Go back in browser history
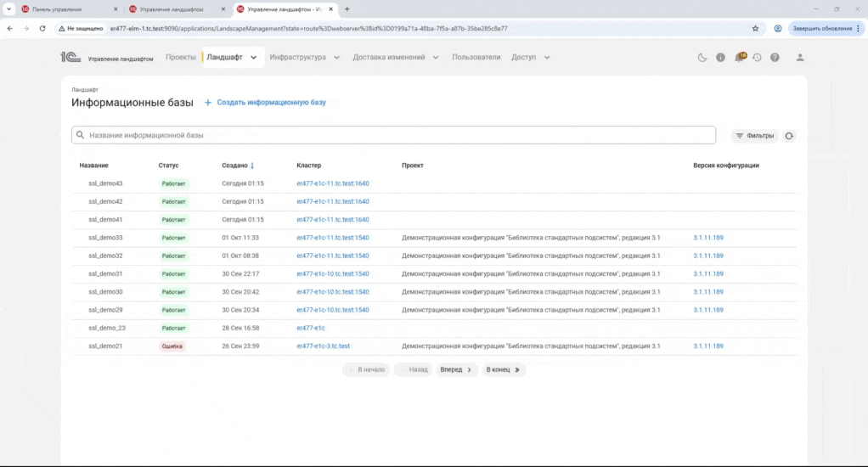Screen dimensions: 868x467 [x=10, y=28]
